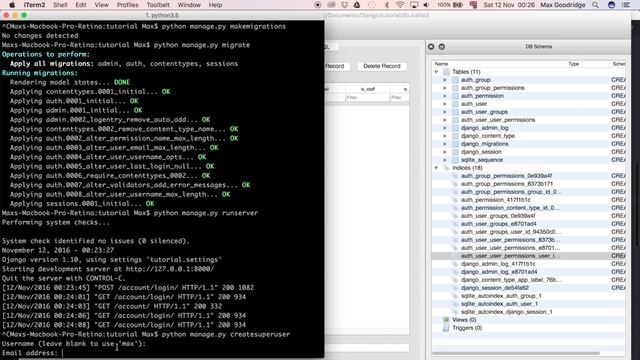Click the Type column header in DB Schema
Image resolution: width=640 pixels, height=360 pixels.
coord(573,64)
